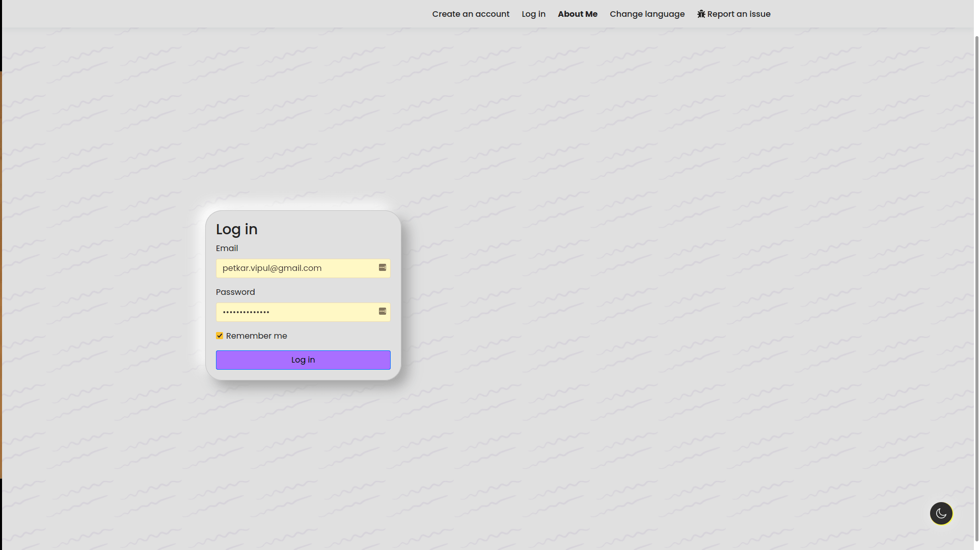Click the bug icon beside Report an issue
The width and height of the screenshot is (980, 550).
[701, 14]
